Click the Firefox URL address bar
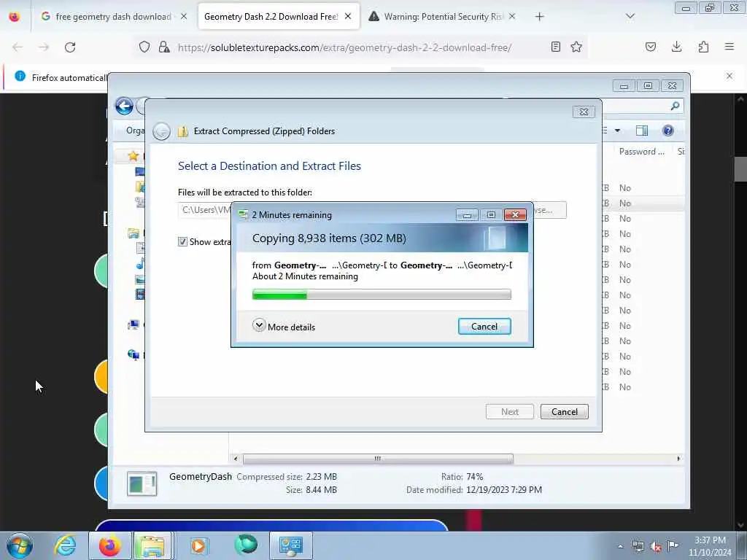The width and height of the screenshot is (747, 560). (x=344, y=47)
